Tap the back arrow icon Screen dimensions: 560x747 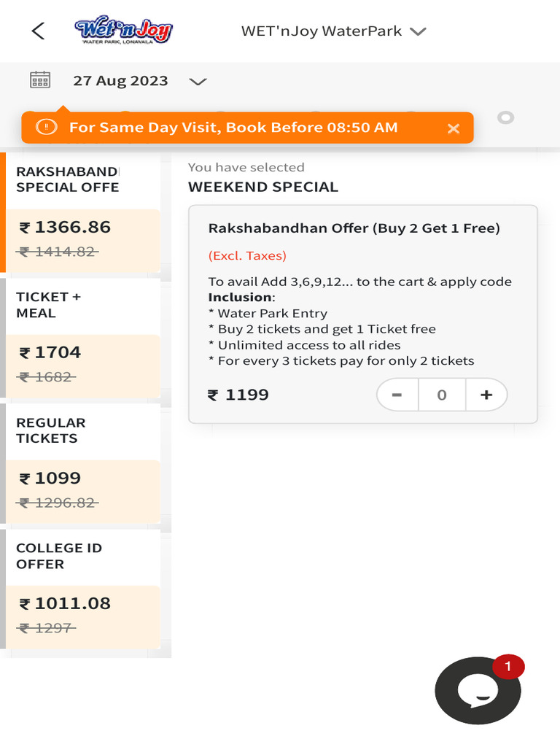point(38,31)
